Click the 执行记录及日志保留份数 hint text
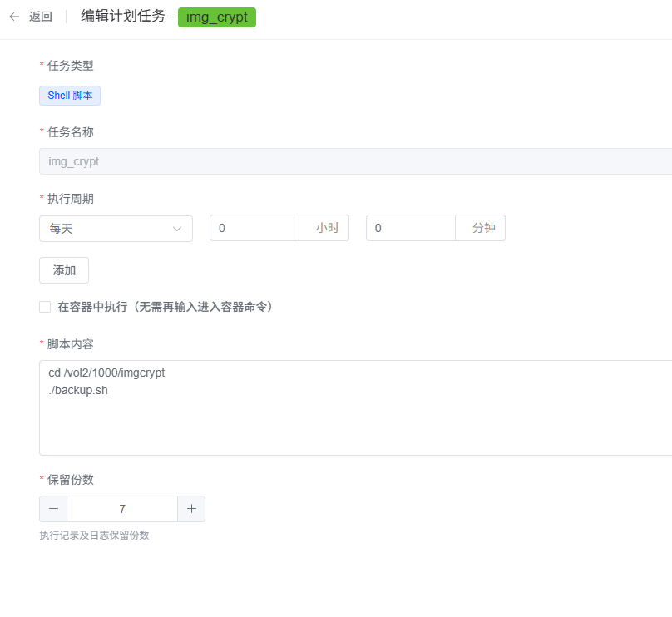The image size is (672, 617). 94,536
